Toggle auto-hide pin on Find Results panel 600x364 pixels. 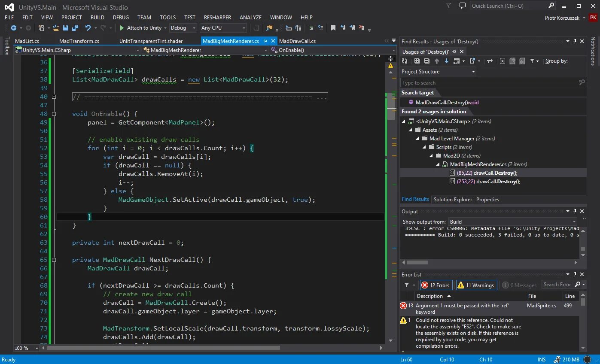(575, 41)
